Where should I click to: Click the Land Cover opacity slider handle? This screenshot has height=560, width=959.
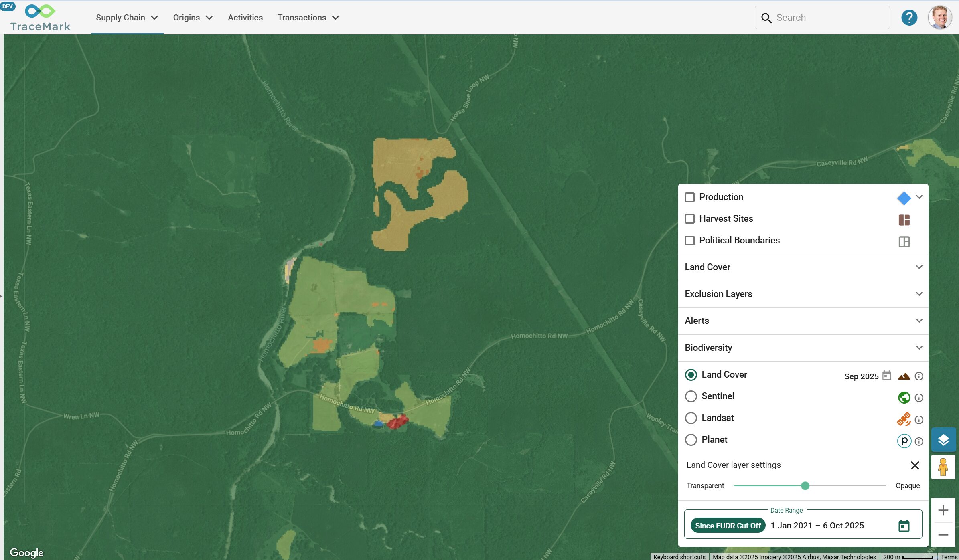(805, 486)
